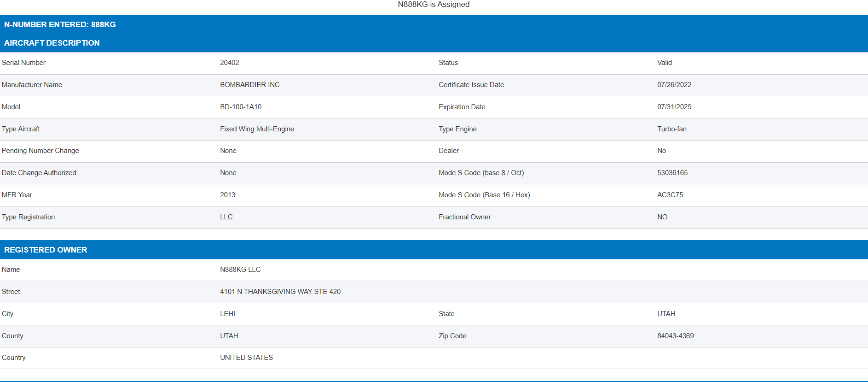This screenshot has width=868, height=382.
Task: Click the 'Model' label
Action: [11, 107]
